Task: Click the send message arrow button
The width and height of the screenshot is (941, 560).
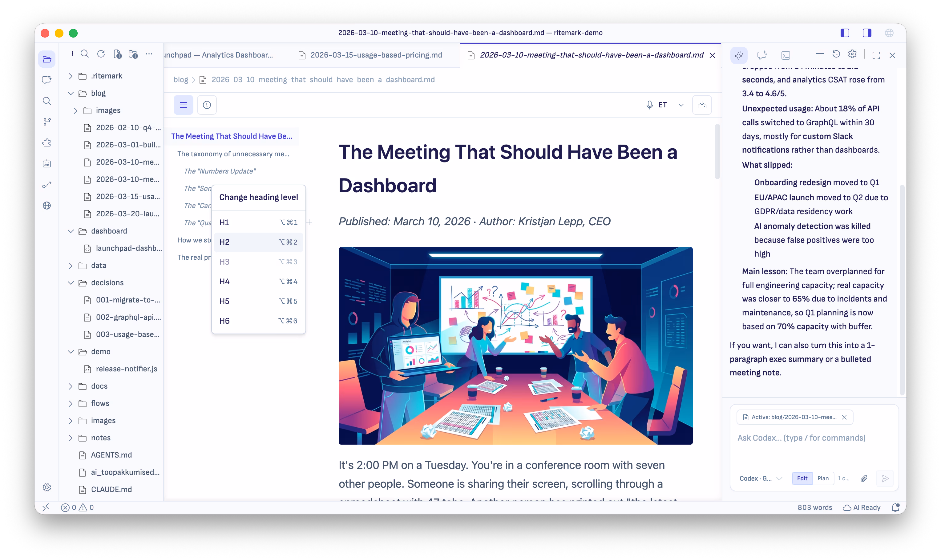Action: (x=885, y=478)
